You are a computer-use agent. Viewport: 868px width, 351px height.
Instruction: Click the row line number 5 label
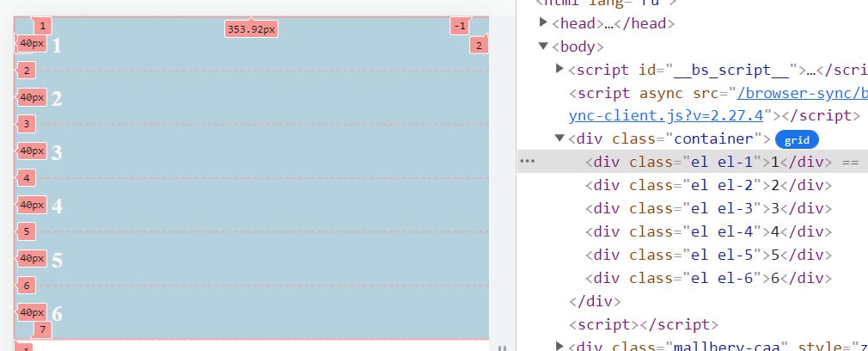[26, 231]
